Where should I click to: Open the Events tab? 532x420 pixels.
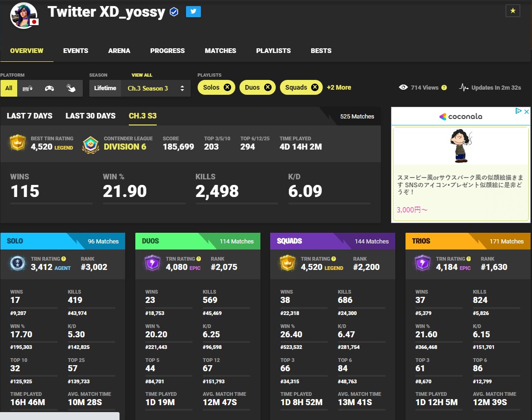pyautogui.click(x=76, y=51)
